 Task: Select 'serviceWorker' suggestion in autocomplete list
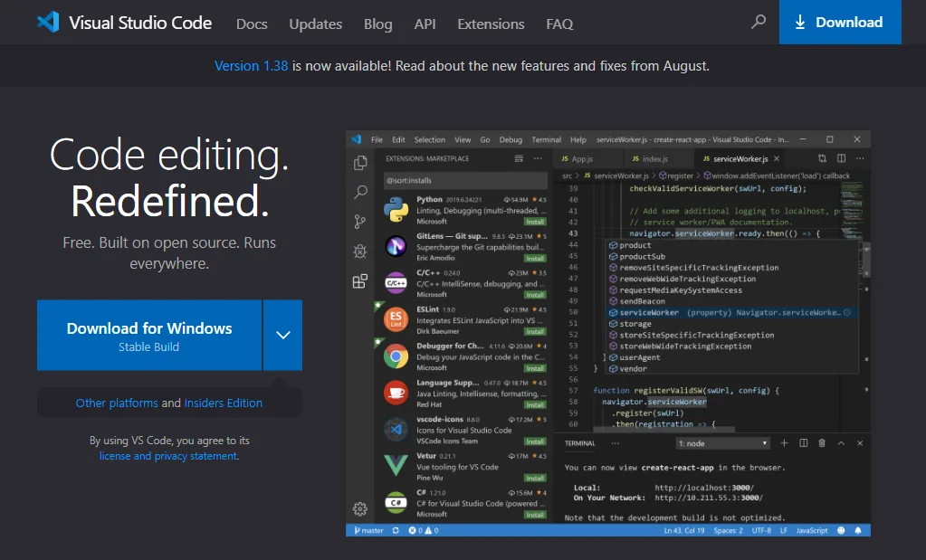(733, 313)
